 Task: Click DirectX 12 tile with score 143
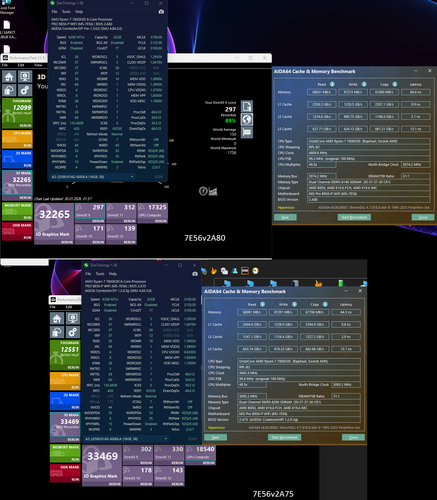(x=169, y=476)
